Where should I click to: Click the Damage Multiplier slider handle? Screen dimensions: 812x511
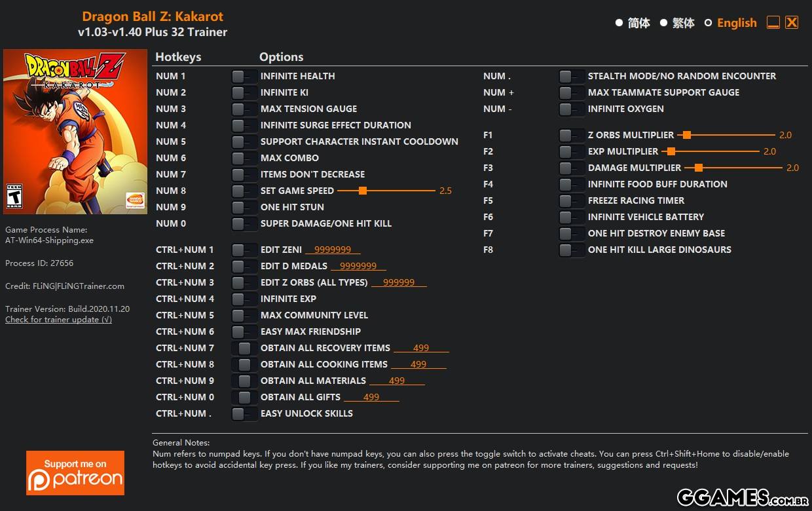click(699, 168)
